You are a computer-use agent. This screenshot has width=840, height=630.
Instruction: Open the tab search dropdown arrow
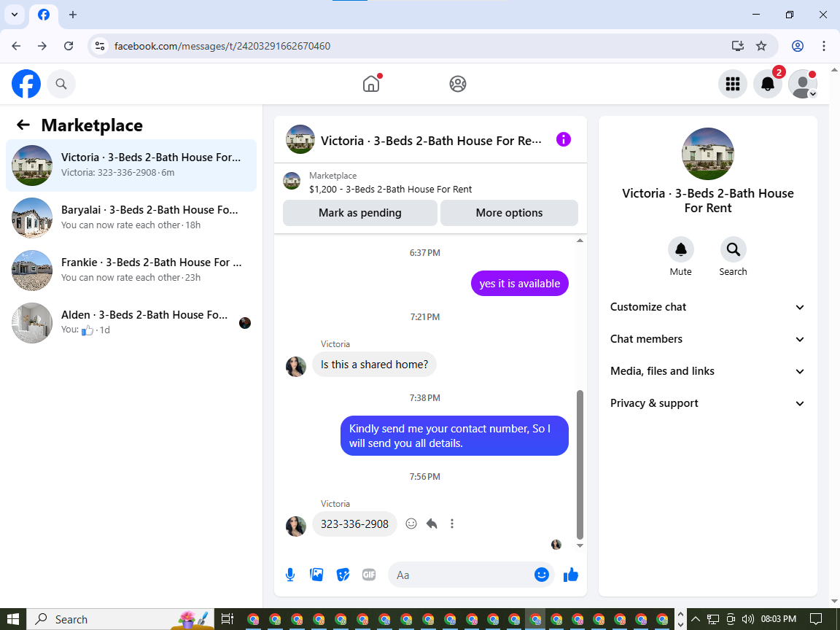tap(15, 15)
